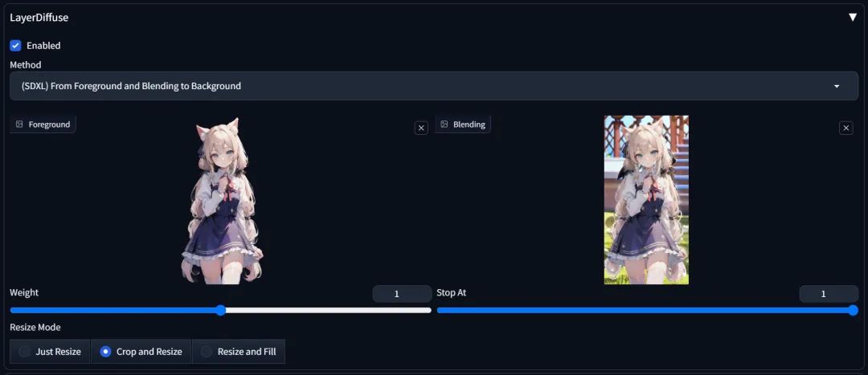Click the Weight value input box
This screenshot has height=375, width=868.
coord(402,294)
